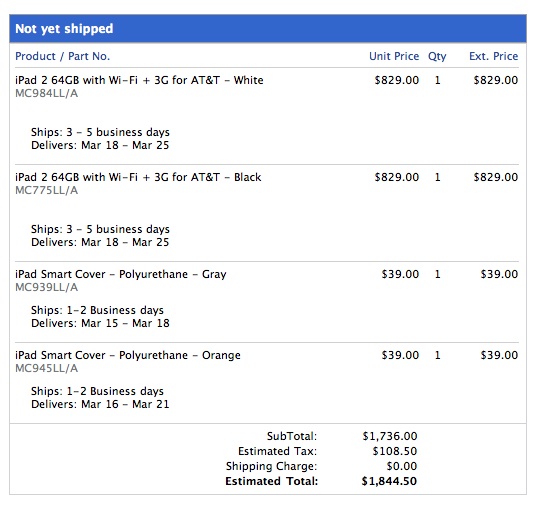Select the 'Ext. Price' column header

click(x=493, y=56)
